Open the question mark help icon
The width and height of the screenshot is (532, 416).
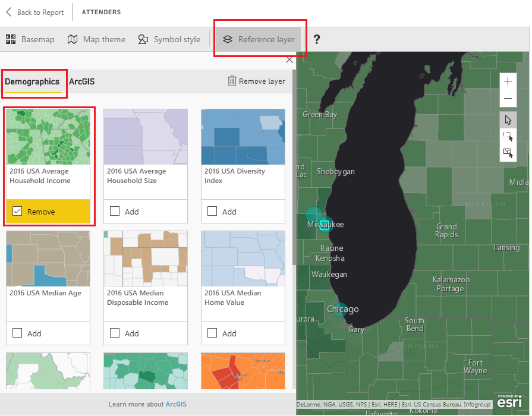[x=317, y=39]
